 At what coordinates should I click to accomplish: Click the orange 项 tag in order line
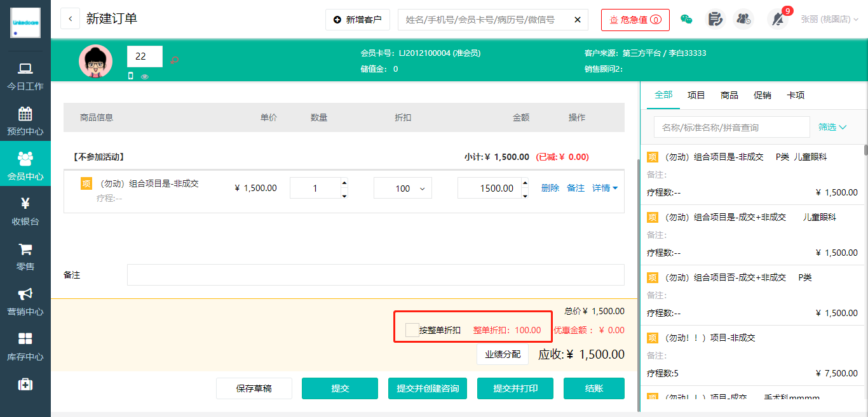(86, 183)
